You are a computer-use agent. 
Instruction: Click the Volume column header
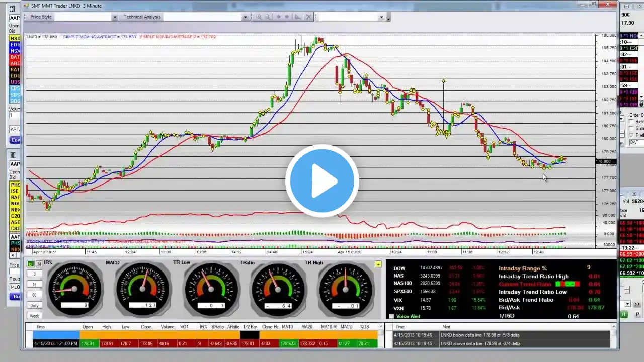(x=168, y=327)
